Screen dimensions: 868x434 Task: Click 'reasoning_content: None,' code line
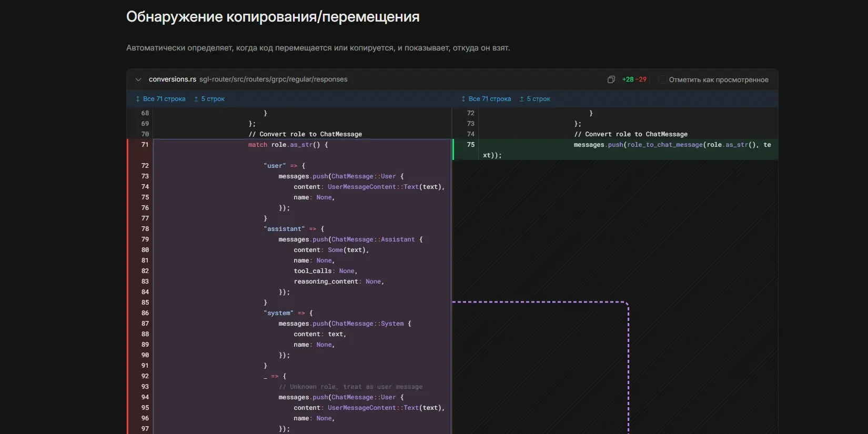pyautogui.click(x=339, y=281)
